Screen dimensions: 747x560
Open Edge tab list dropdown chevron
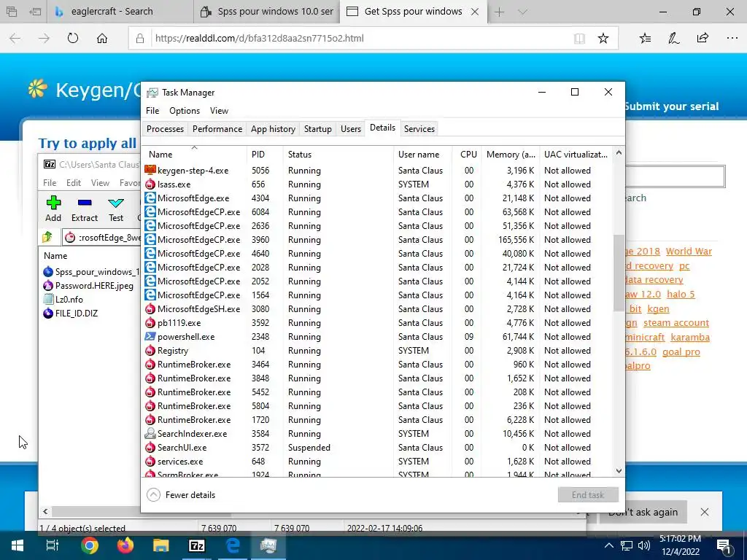(522, 12)
